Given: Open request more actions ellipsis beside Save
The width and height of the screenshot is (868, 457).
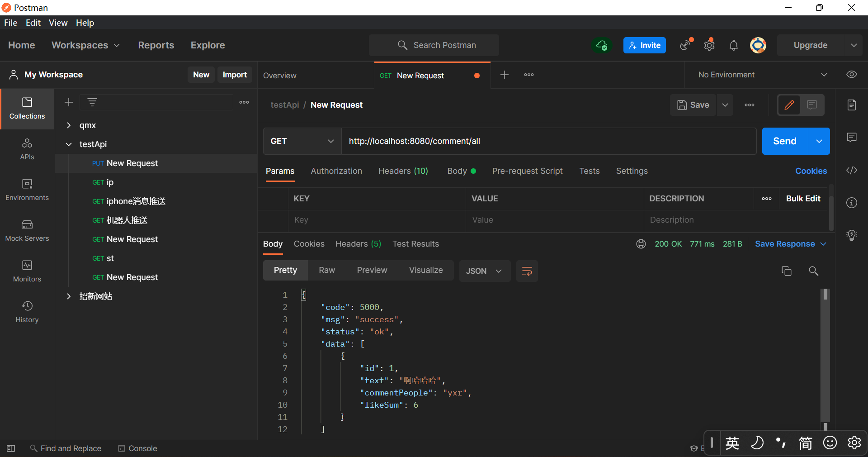Looking at the screenshot, I should coord(750,105).
